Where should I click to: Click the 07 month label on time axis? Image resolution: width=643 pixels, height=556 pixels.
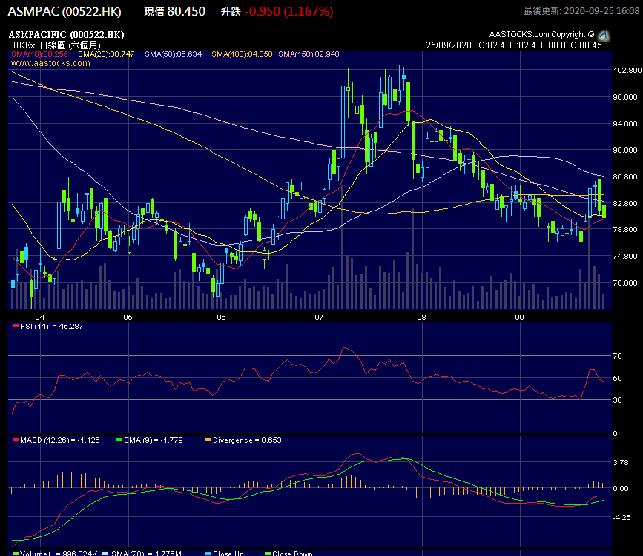[319, 317]
